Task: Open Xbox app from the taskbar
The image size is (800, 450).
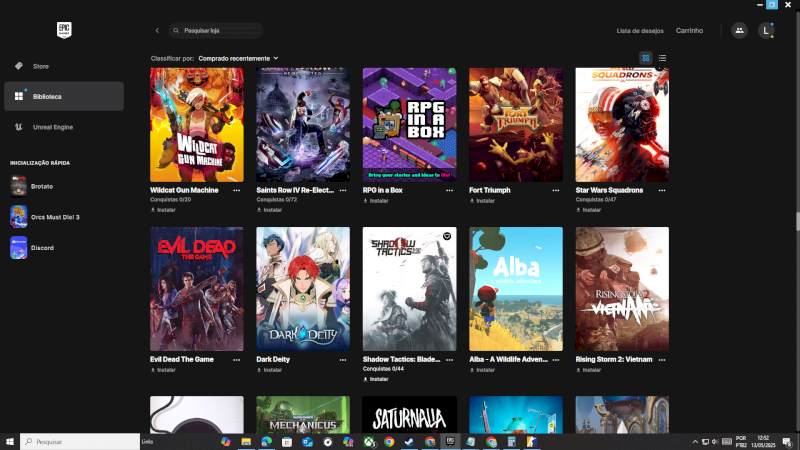Action: (x=369, y=442)
